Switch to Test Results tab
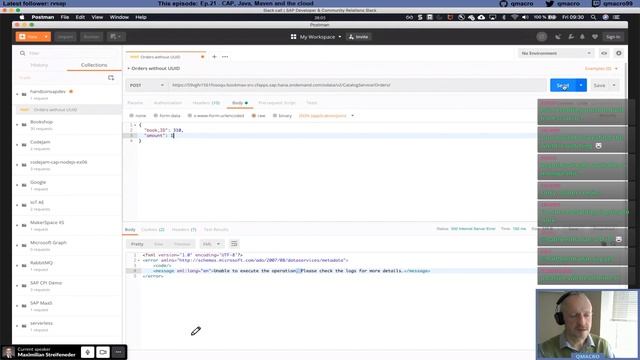Viewport: 640px width, 360px height. click(216, 229)
